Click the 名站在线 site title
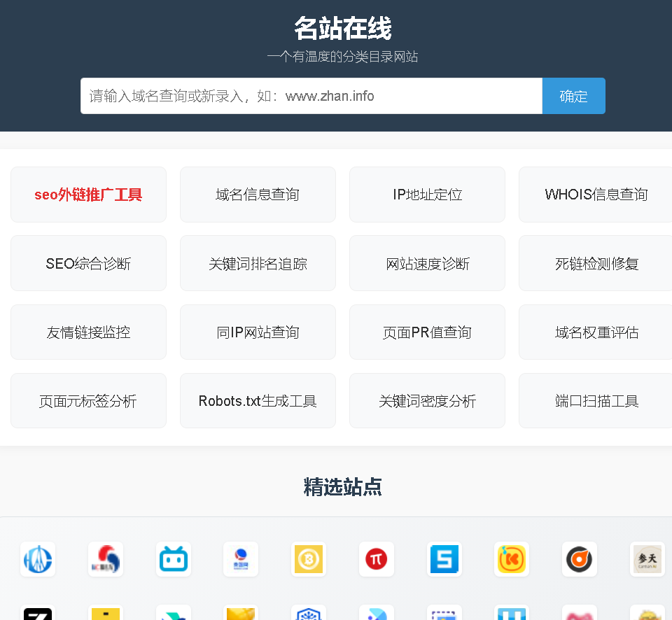 coord(342,29)
